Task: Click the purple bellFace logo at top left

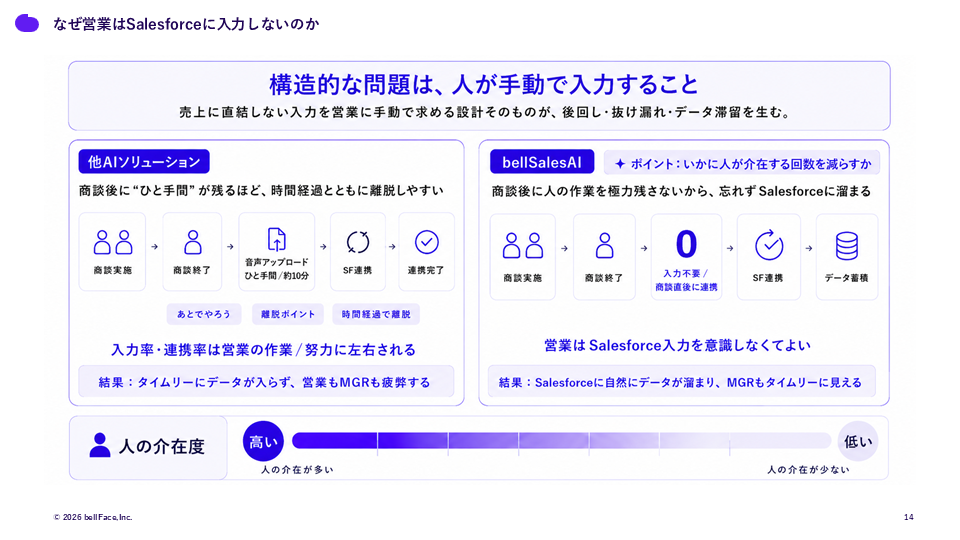Action: [x=27, y=24]
